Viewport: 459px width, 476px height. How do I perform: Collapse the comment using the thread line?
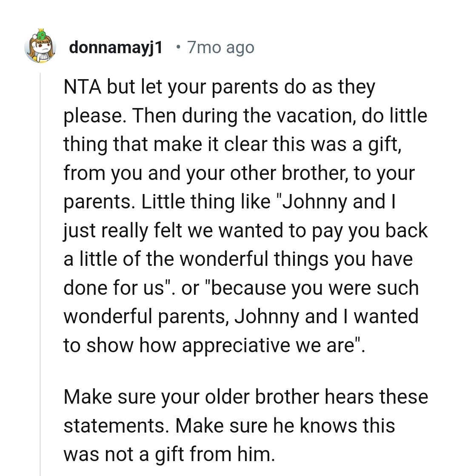click(40, 272)
